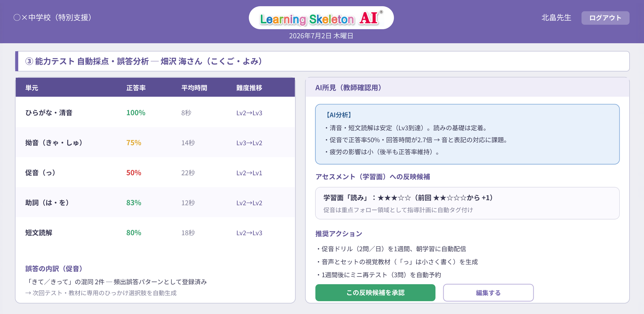Screen dimensions: 644x314
Task: Click the 100% accuracy value
Action: point(136,113)
